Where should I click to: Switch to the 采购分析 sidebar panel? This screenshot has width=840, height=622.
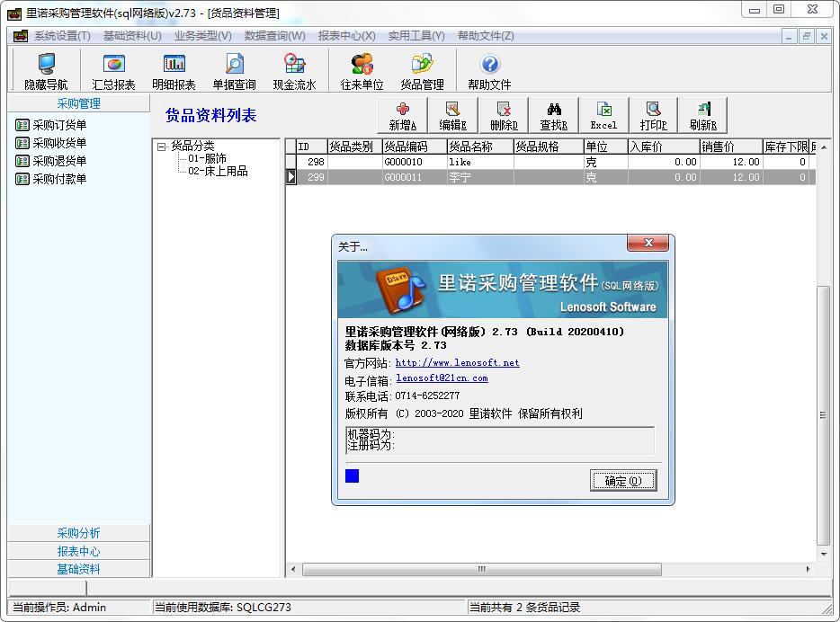[79, 533]
